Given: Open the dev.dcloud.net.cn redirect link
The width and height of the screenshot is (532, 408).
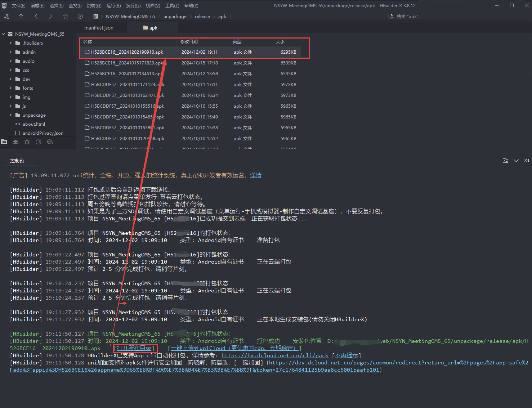Looking at the screenshot, I should (269, 366).
